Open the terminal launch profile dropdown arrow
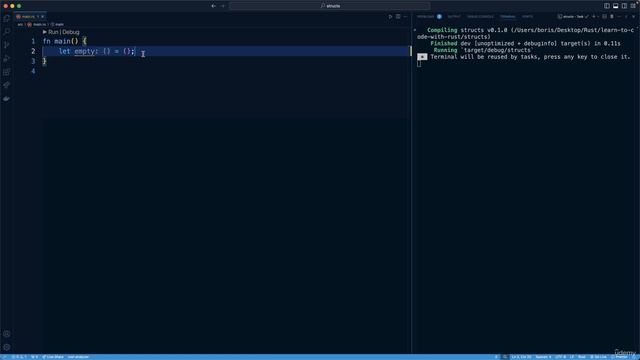640x360 pixels. coord(598,17)
